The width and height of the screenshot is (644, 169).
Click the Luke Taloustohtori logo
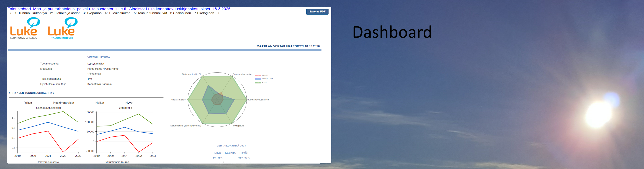62,28
